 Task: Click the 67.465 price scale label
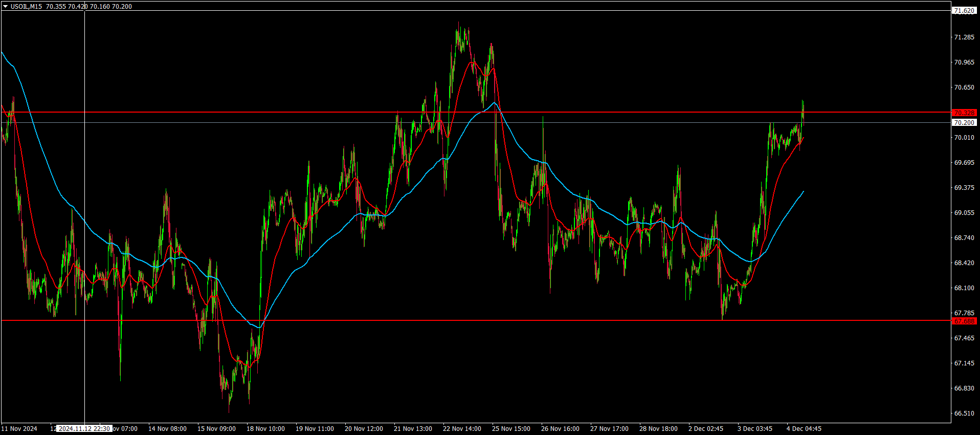coord(964,338)
